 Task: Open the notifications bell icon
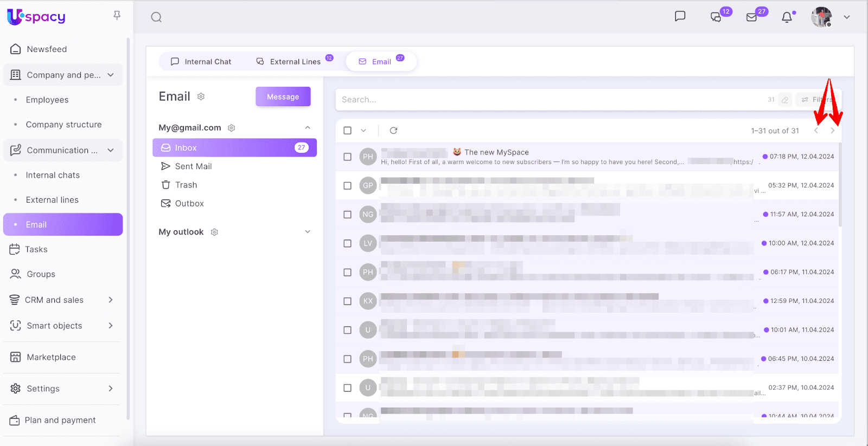click(787, 17)
